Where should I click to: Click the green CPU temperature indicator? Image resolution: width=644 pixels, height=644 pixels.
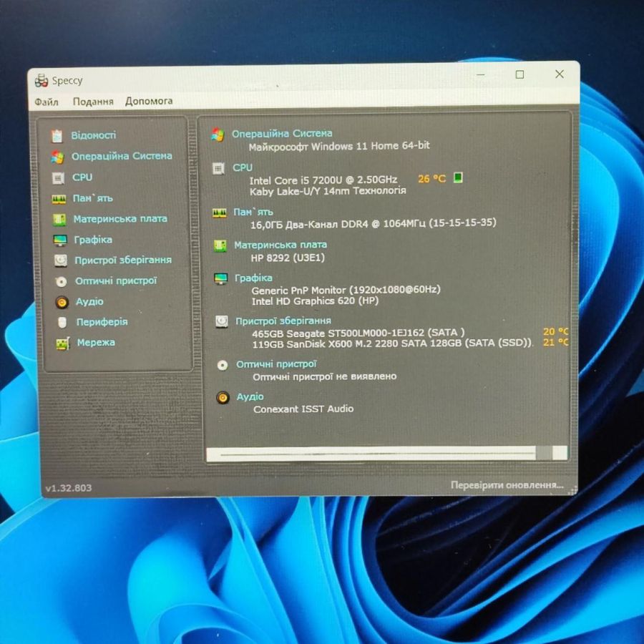[458, 177]
